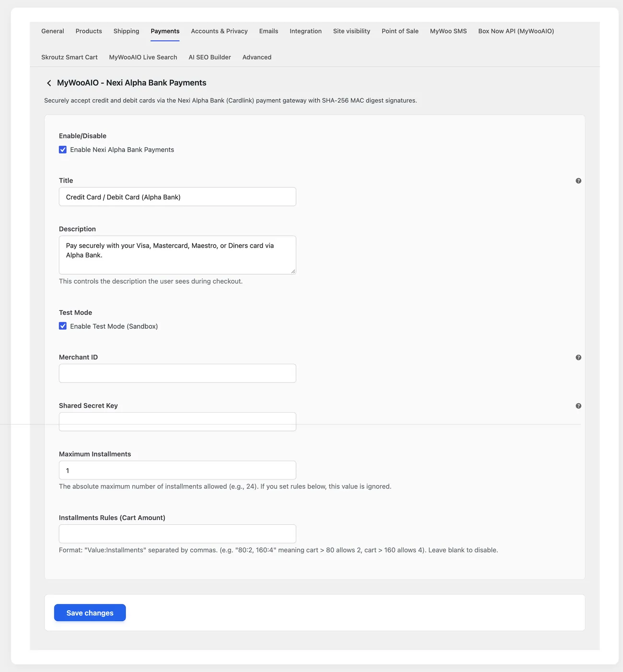Open the General settings tab

click(x=53, y=31)
